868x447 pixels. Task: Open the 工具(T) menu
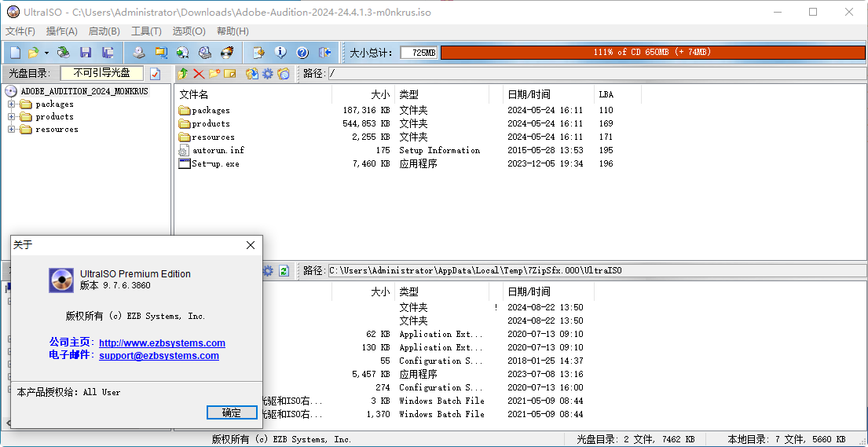coord(146,31)
